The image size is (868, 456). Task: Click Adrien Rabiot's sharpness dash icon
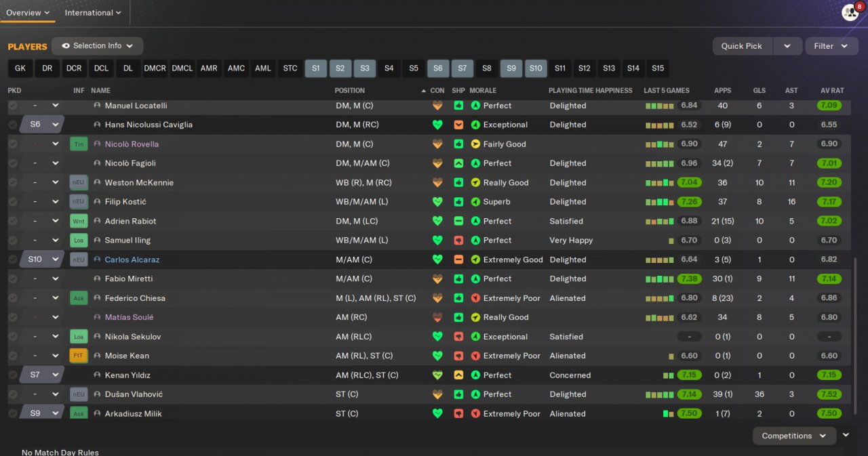click(x=459, y=222)
